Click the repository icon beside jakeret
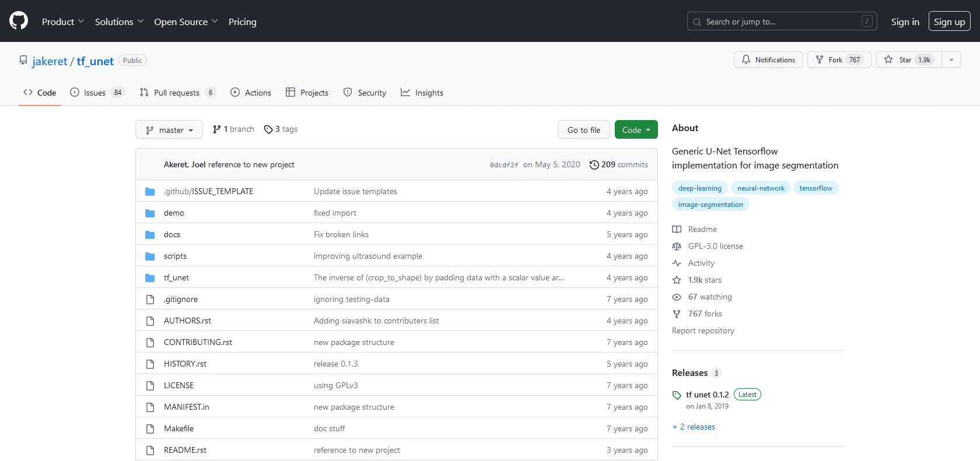 point(23,61)
